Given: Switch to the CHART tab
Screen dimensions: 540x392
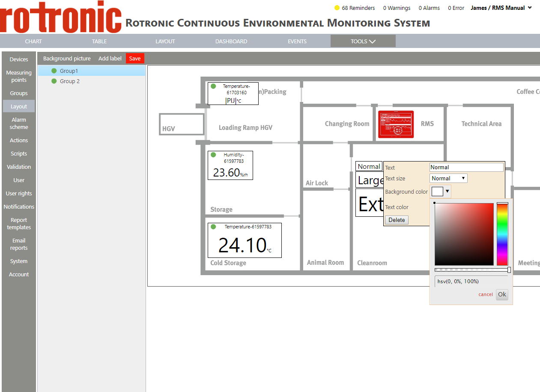Looking at the screenshot, I should [x=33, y=41].
